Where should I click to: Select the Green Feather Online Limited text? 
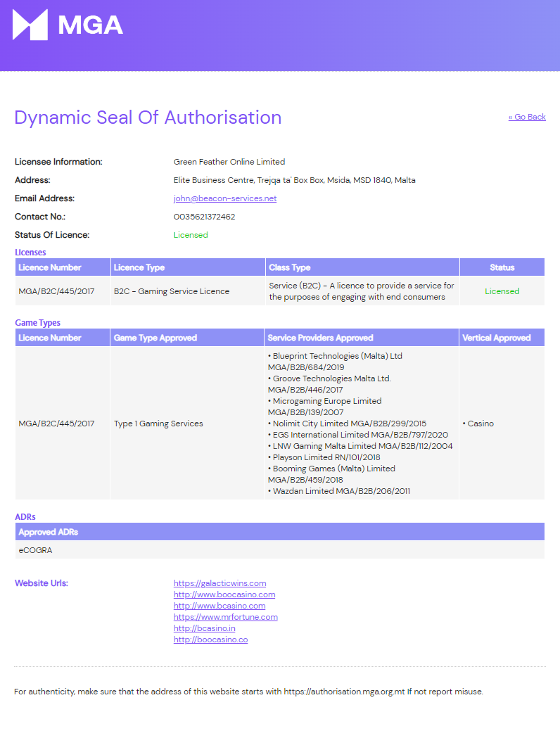click(x=229, y=162)
